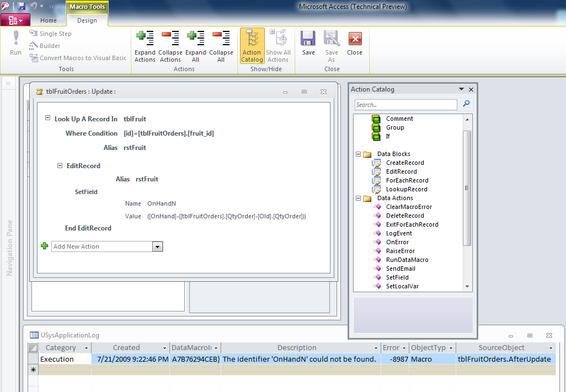Expand the Navigation Pane chevron
Viewport: 566px width, 392px height.
click(x=8, y=84)
